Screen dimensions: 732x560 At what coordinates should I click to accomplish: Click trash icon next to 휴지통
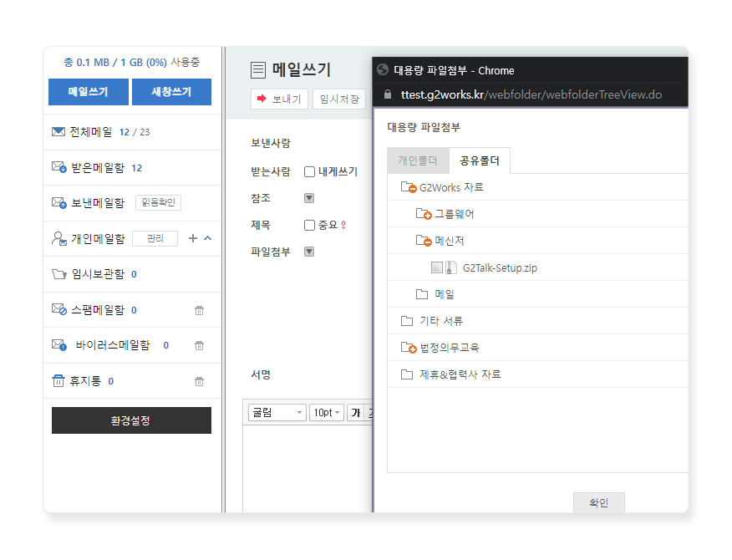pos(199,382)
